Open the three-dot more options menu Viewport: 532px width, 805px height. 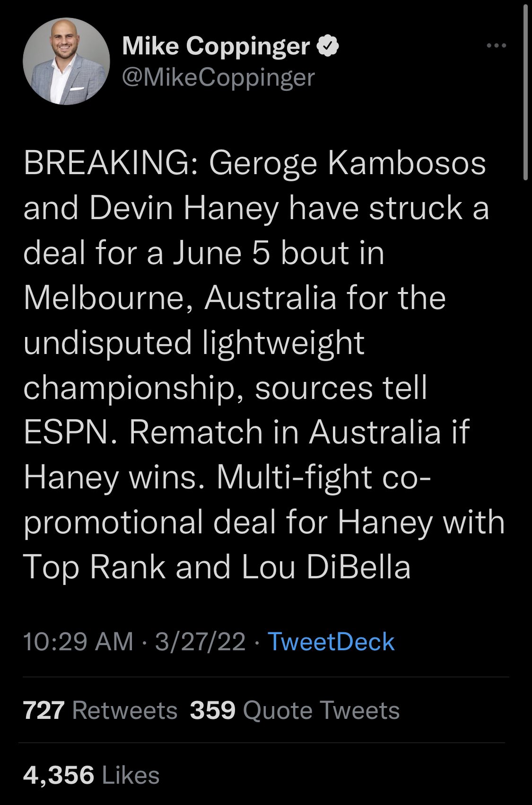coord(497,46)
